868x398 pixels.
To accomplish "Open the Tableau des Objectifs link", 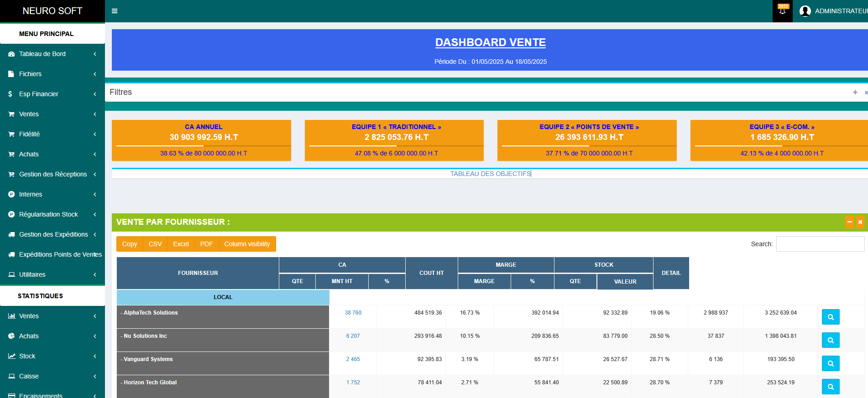I will click(x=490, y=174).
